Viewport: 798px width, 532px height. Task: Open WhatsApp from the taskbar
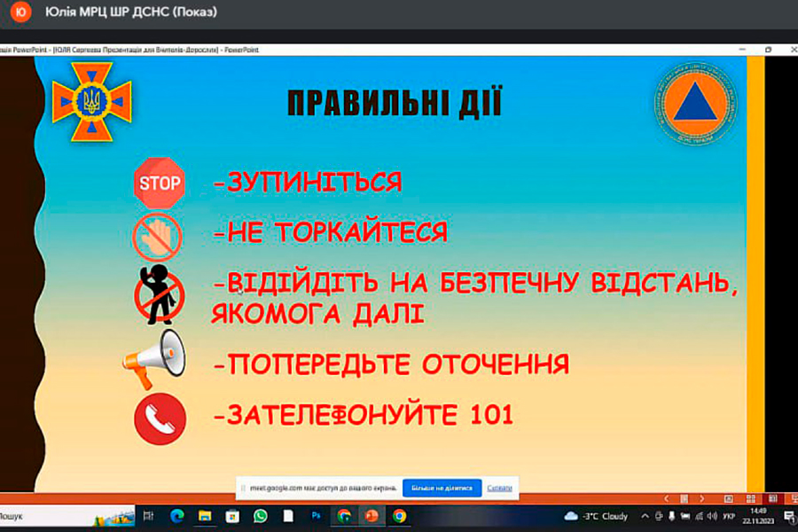(x=260, y=516)
